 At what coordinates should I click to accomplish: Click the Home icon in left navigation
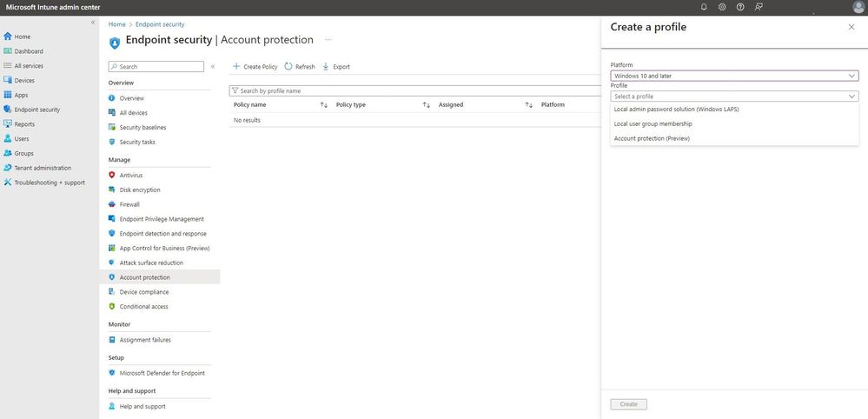pyautogui.click(x=8, y=37)
